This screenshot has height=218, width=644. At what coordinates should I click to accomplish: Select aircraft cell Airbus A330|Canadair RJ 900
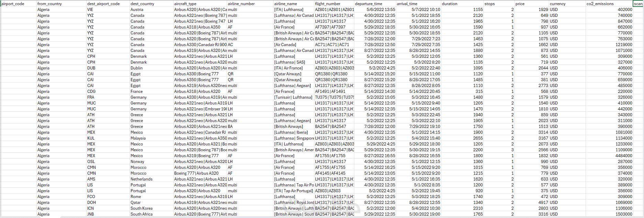200,45
